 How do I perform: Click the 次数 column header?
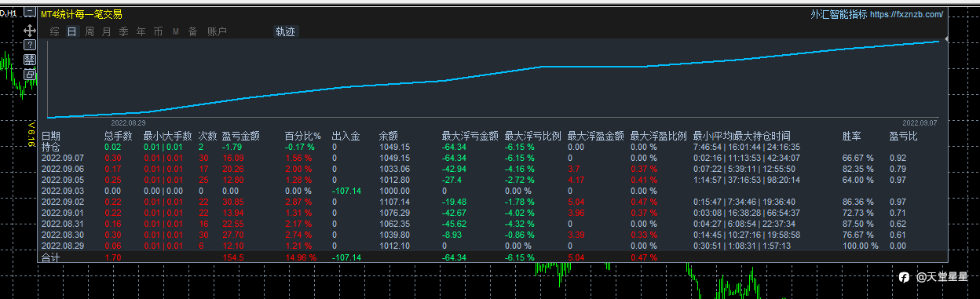tap(207, 136)
